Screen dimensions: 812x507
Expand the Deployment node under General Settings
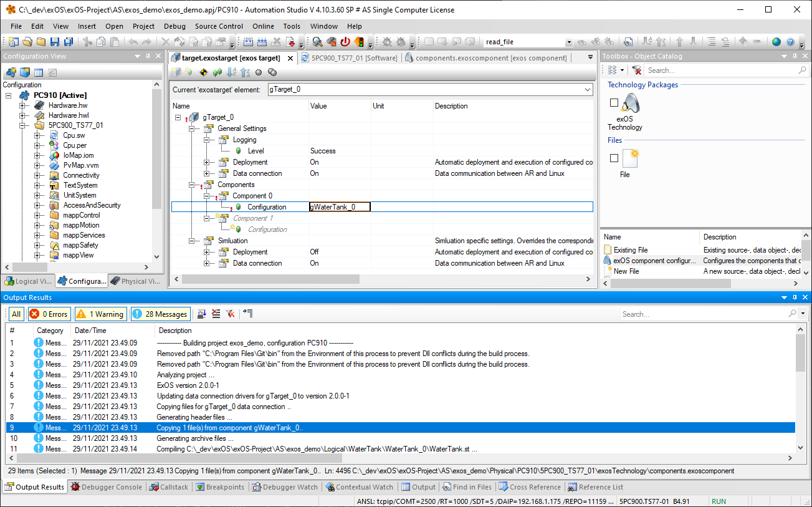(x=207, y=162)
